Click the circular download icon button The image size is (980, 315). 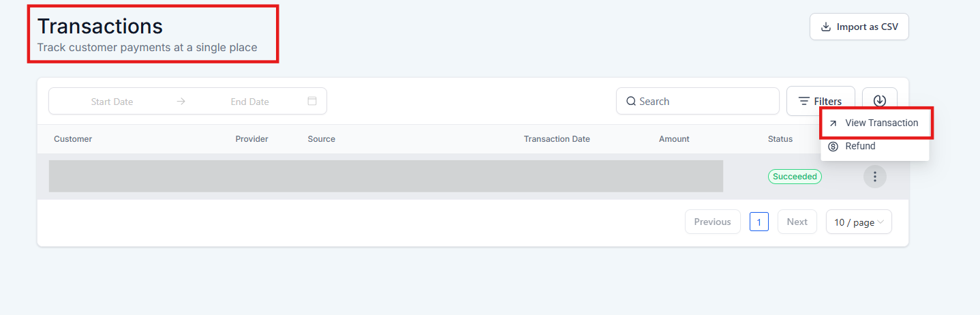(879, 101)
